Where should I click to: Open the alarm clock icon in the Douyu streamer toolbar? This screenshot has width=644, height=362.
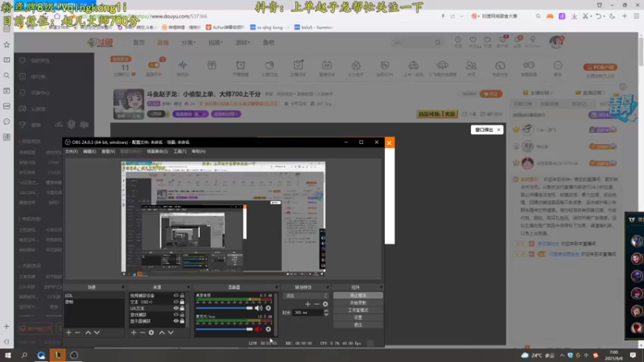click(x=241, y=65)
